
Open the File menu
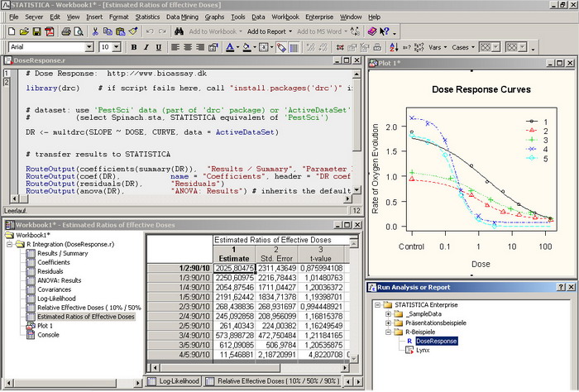[14, 17]
